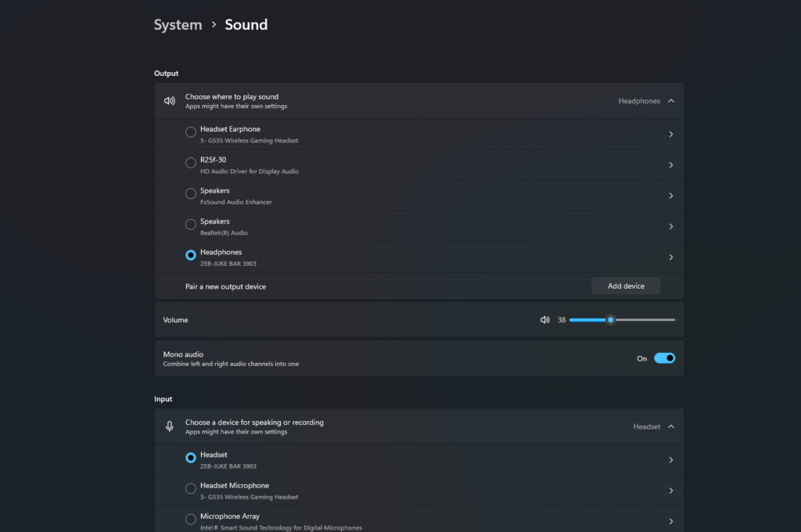
Task: Collapse the input device list
Action: (x=670, y=426)
